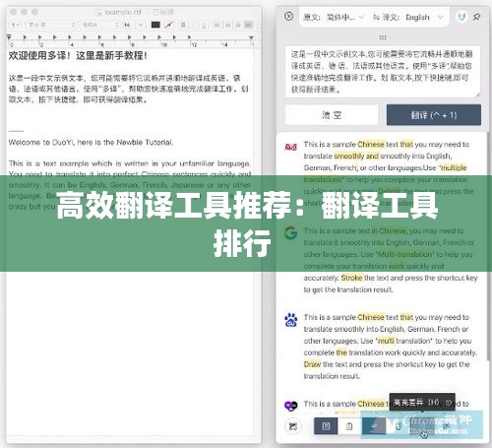Click the line "Welcome to DuoYi, here is the Newbie Tutorial."
The image size is (492, 448).
click(x=91, y=142)
